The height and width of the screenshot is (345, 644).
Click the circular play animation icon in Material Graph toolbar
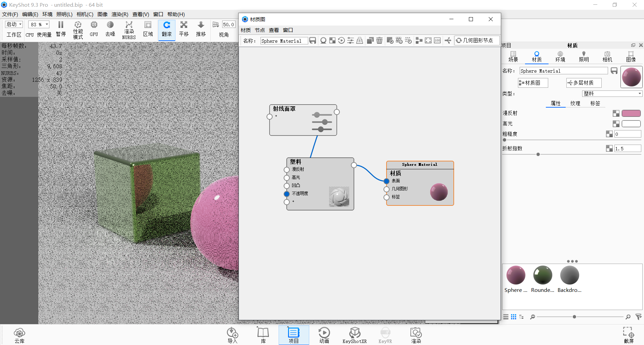[341, 41]
